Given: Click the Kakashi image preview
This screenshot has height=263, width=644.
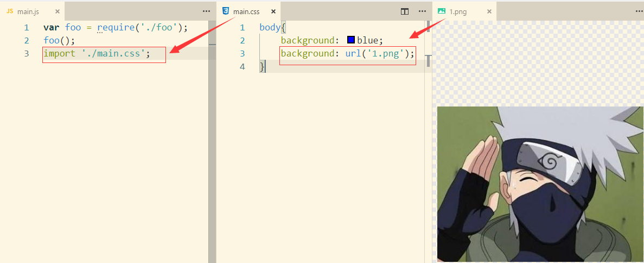Looking at the screenshot, I should click(540, 184).
